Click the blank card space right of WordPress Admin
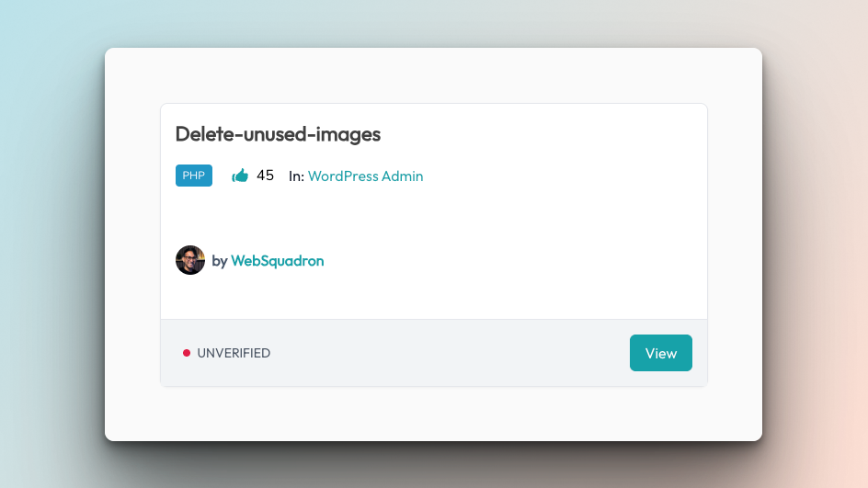This screenshot has height=488, width=868. [565, 176]
